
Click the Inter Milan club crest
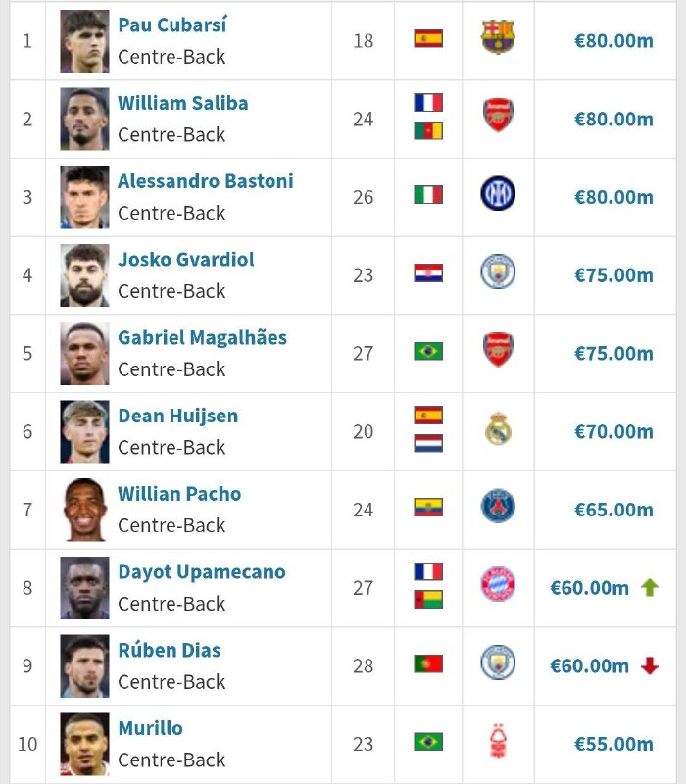pos(498,195)
